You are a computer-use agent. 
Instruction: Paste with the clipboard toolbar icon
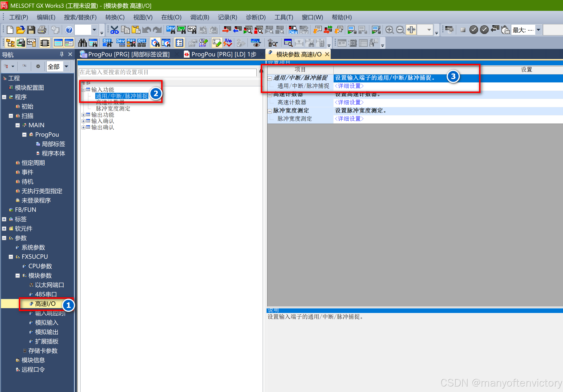[136, 30]
